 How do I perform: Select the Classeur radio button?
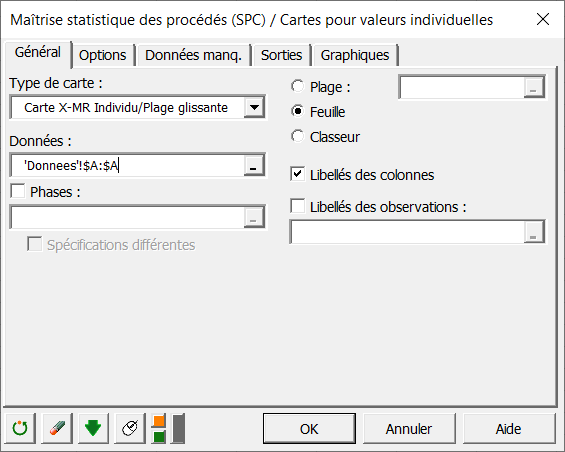[x=298, y=136]
